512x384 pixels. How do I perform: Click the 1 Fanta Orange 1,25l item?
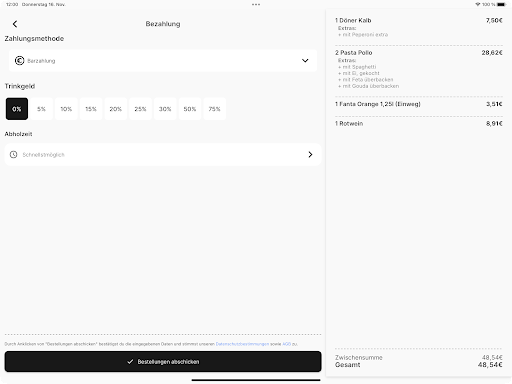[378, 104]
